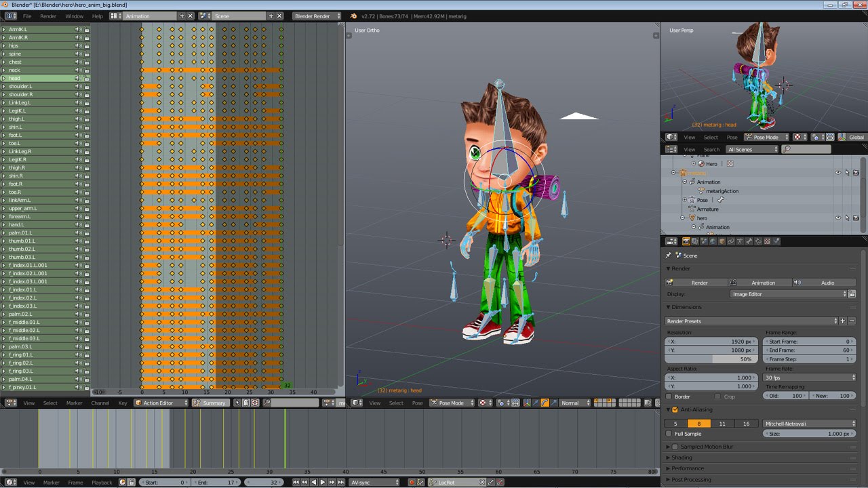Click the Blender logo icon in header
Viewport: 868px width, 488px height.
coord(353,16)
